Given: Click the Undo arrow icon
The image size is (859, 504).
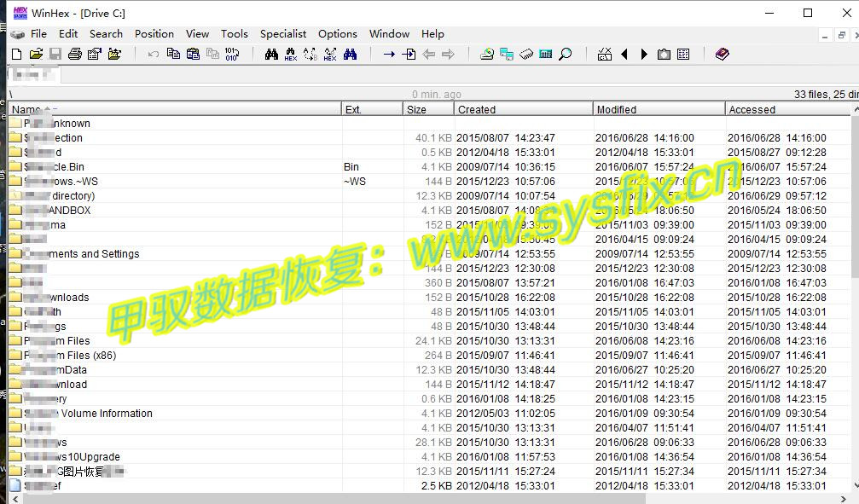Looking at the screenshot, I should point(154,54).
